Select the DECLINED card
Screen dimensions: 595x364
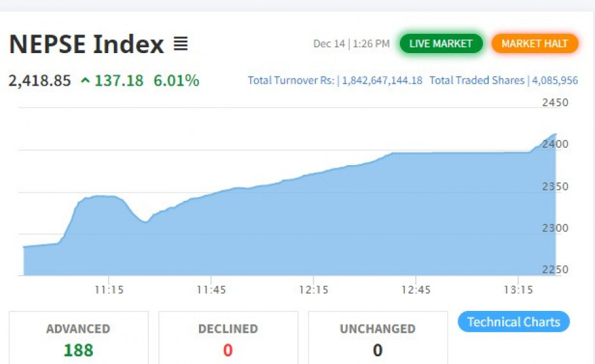(x=228, y=338)
